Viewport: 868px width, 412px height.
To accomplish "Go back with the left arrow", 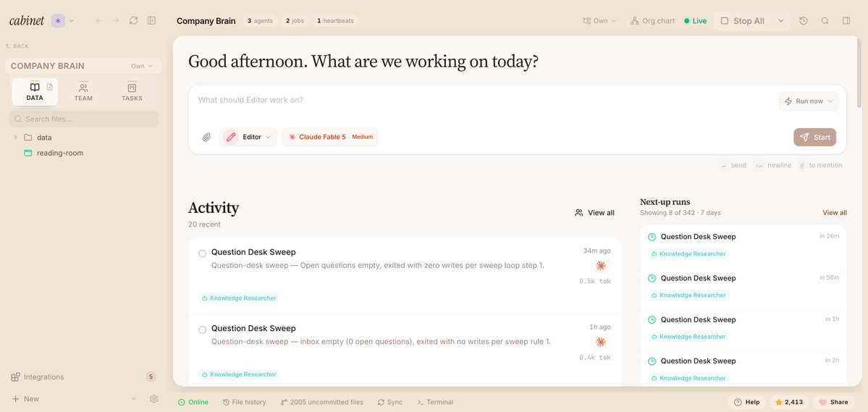I will click(99, 20).
